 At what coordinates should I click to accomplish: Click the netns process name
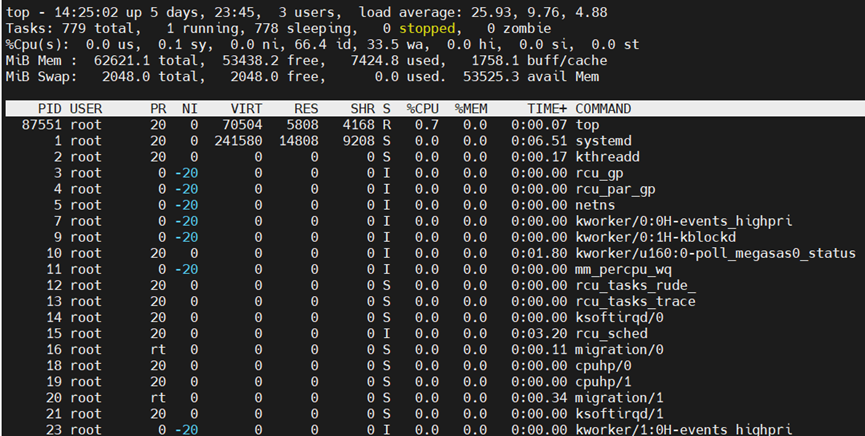click(x=595, y=205)
